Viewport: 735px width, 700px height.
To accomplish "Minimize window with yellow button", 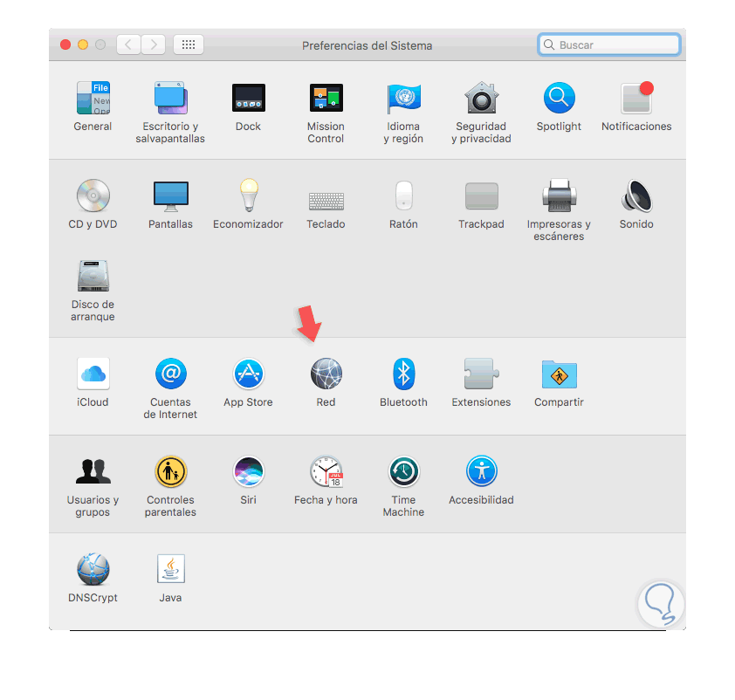I will (x=83, y=45).
